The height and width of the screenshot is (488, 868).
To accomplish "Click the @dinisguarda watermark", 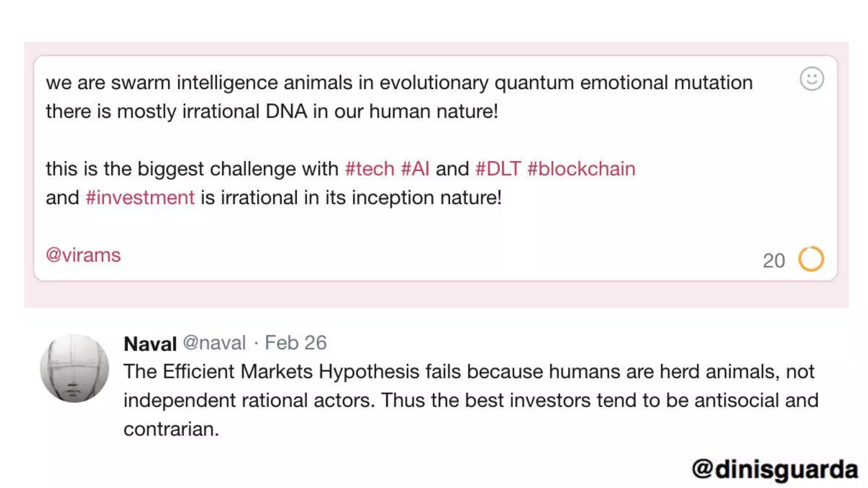I will point(775,469).
